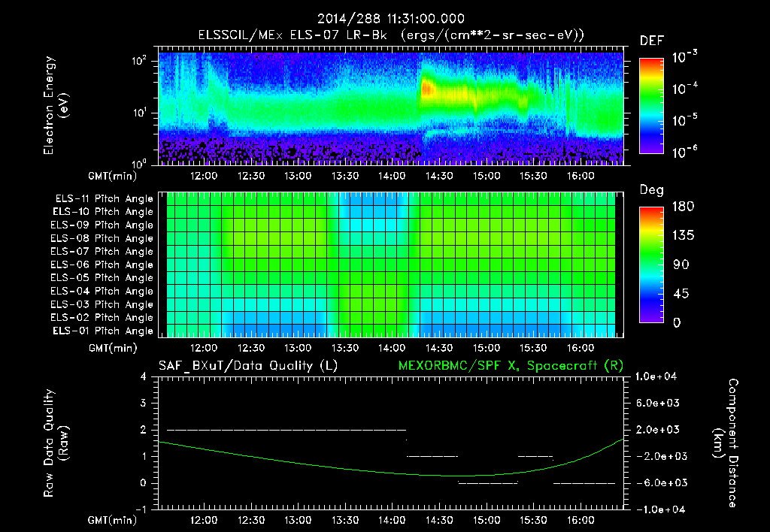770x532 pixels.
Task: Select the Electron Energy (eV) axis label
Action: click(56, 105)
